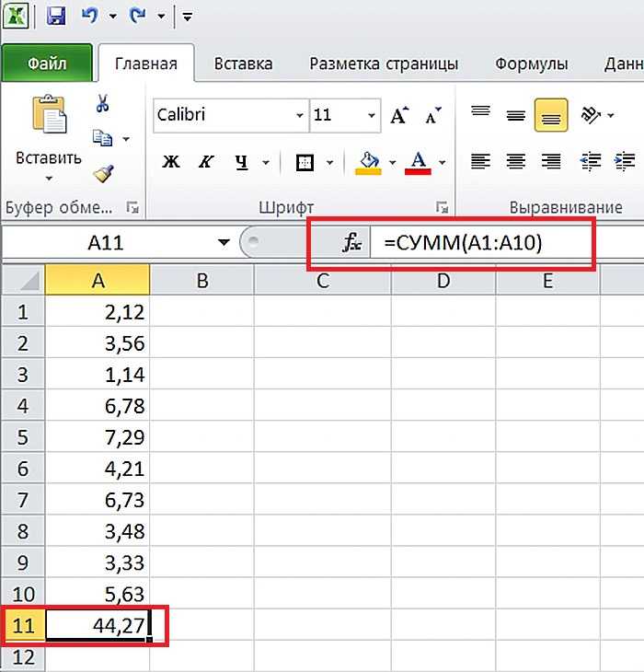Click the fx insert function icon
Screen dimensions: 644x672
coord(352,243)
